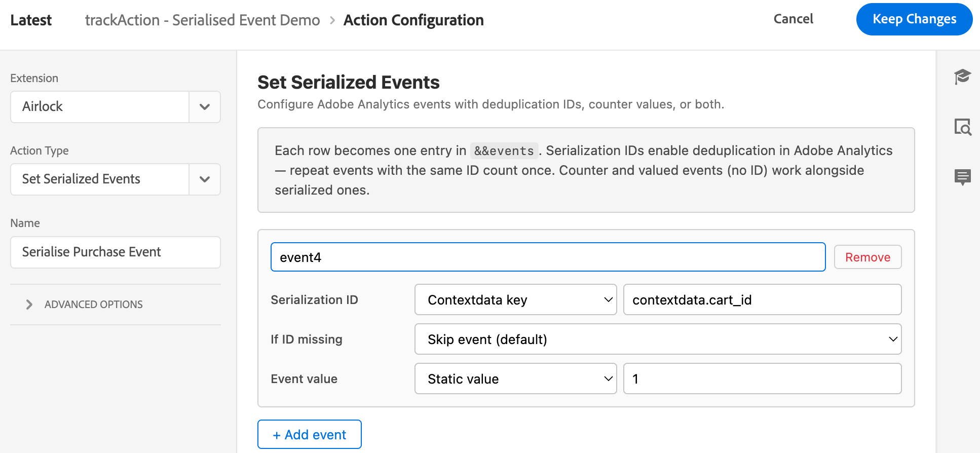The width and height of the screenshot is (980, 453).
Task: Click the breadcrumb chevron separator
Action: 332,20
